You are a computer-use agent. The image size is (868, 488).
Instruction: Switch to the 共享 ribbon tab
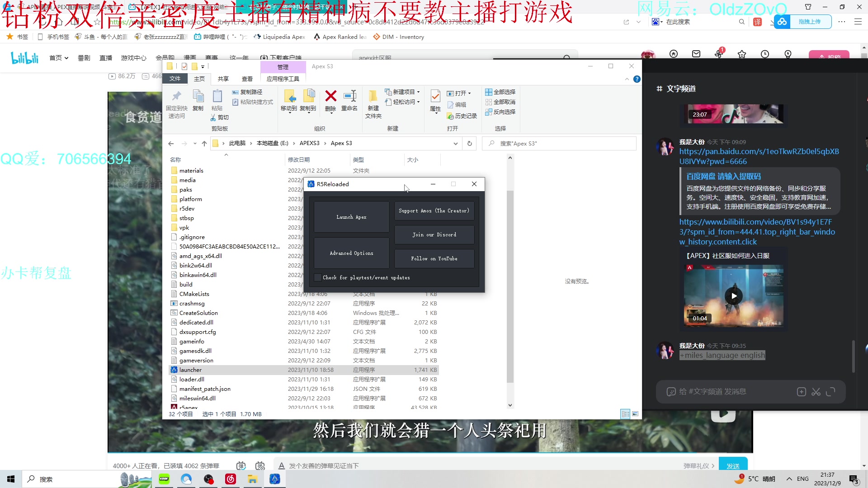coord(223,79)
